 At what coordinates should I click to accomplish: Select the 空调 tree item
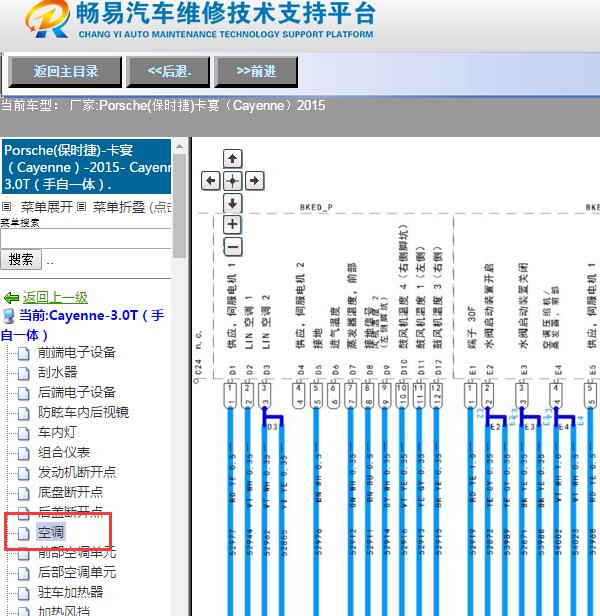(51, 532)
